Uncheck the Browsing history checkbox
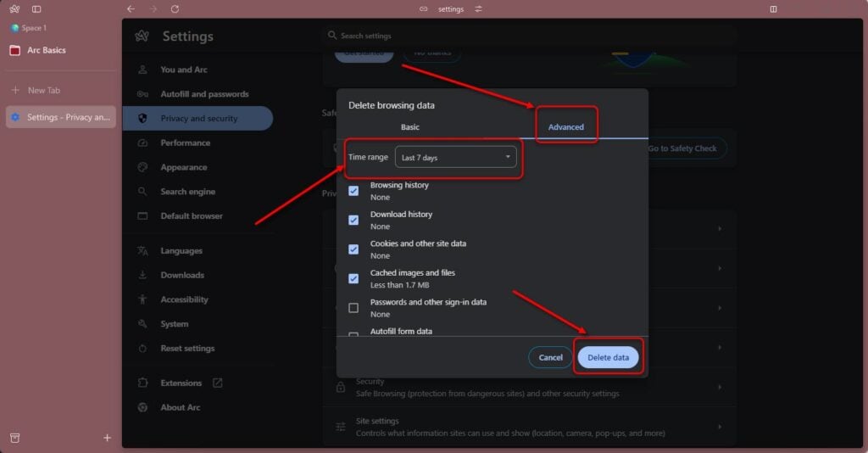 [x=353, y=191]
